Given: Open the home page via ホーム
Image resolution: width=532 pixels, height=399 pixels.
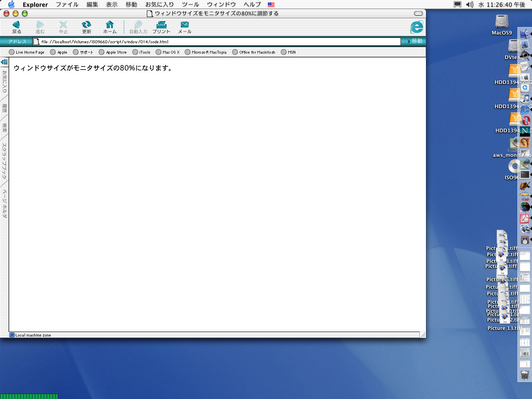Looking at the screenshot, I should coord(110,27).
